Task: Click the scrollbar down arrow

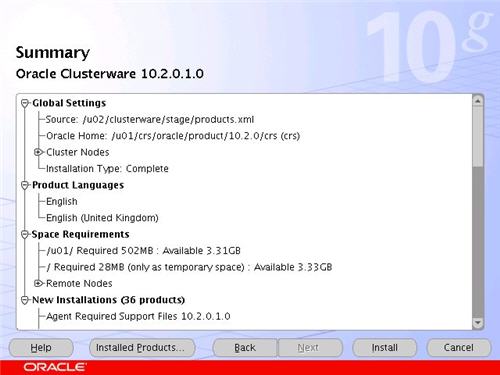Action: pyautogui.click(x=478, y=323)
